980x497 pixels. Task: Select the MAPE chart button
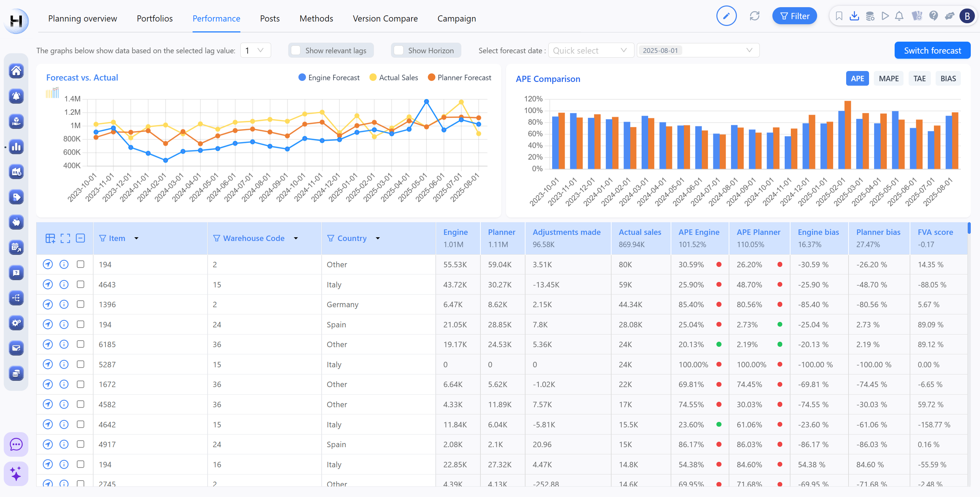[888, 79]
